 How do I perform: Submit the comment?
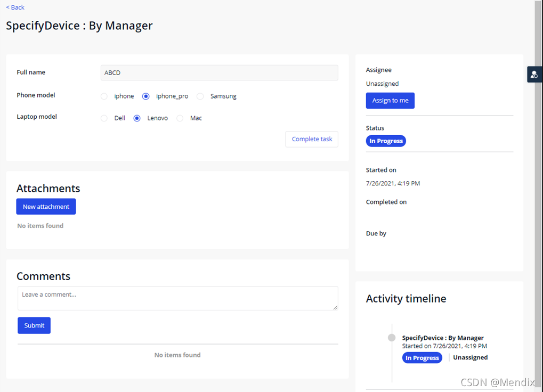(x=34, y=325)
